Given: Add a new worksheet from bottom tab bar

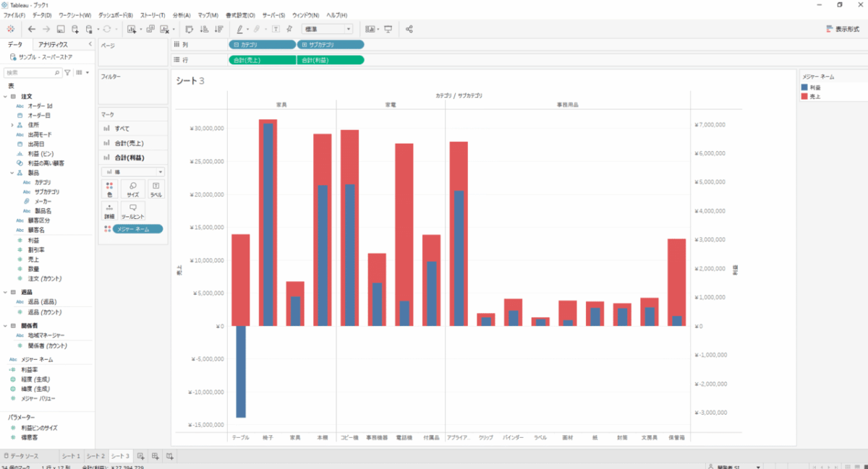Looking at the screenshot, I should (x=141, y=456).
